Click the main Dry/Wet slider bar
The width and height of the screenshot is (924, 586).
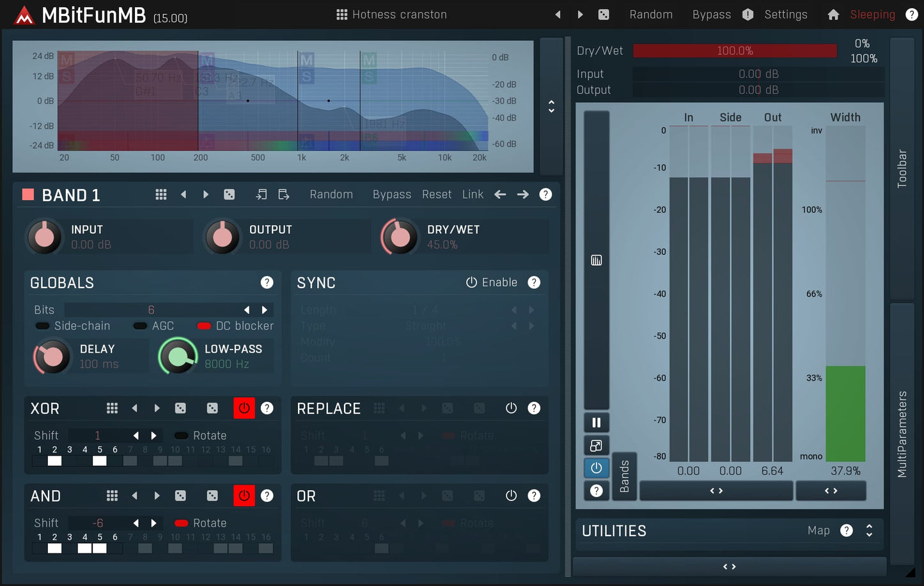click(x=734, y=51)
